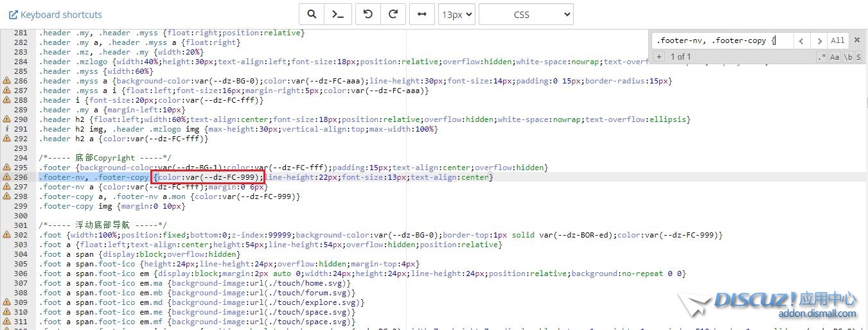Expand replace mode with the plus button

pos(659,57)
